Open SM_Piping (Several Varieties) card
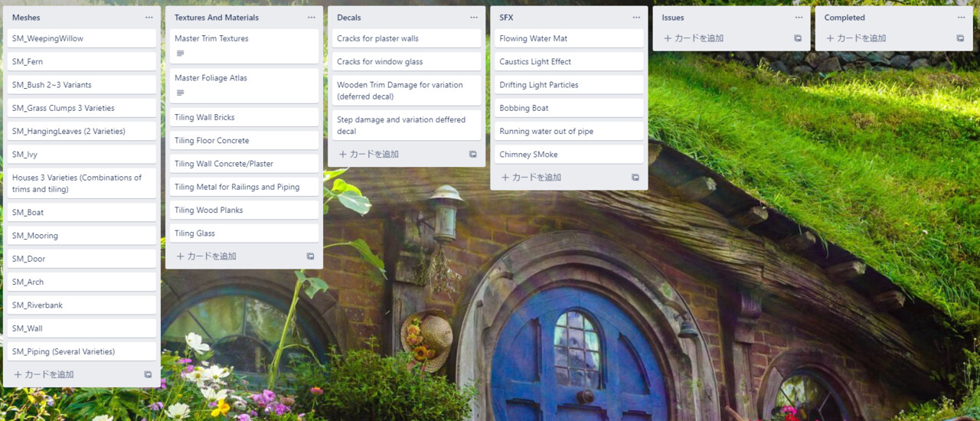Screen dimensions: 980x421 [82, 352]
